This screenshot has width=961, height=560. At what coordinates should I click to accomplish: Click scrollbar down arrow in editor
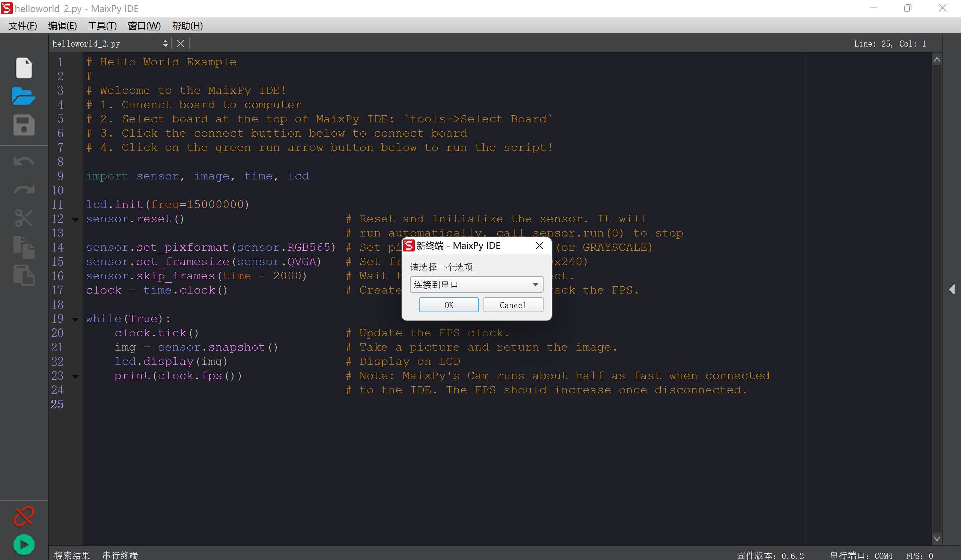pos(937,538)
